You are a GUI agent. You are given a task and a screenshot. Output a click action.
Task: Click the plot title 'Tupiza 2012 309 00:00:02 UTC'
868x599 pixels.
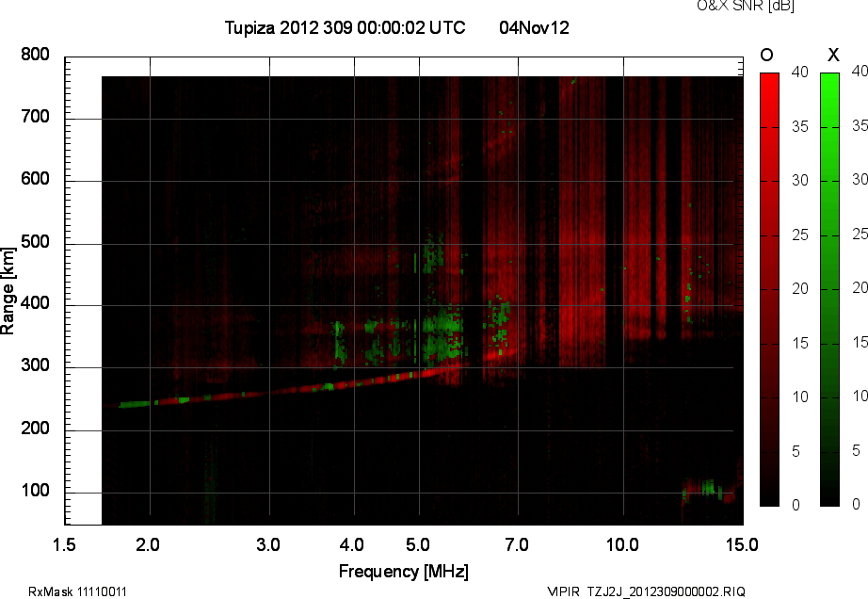(x=345, y=27)
